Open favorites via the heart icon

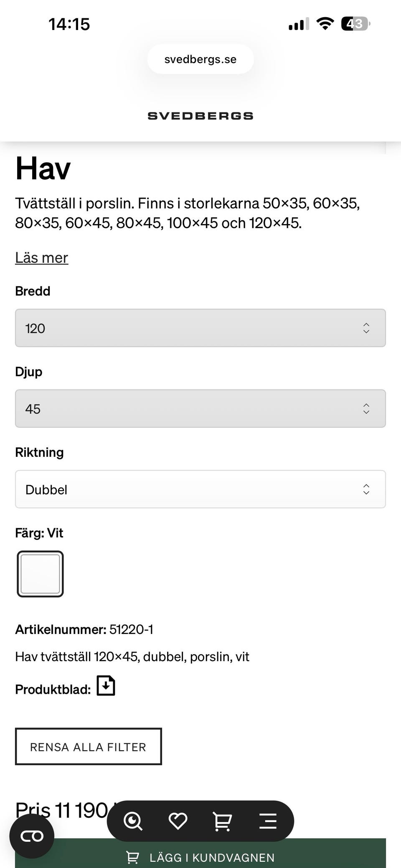(x=178, y=821)
